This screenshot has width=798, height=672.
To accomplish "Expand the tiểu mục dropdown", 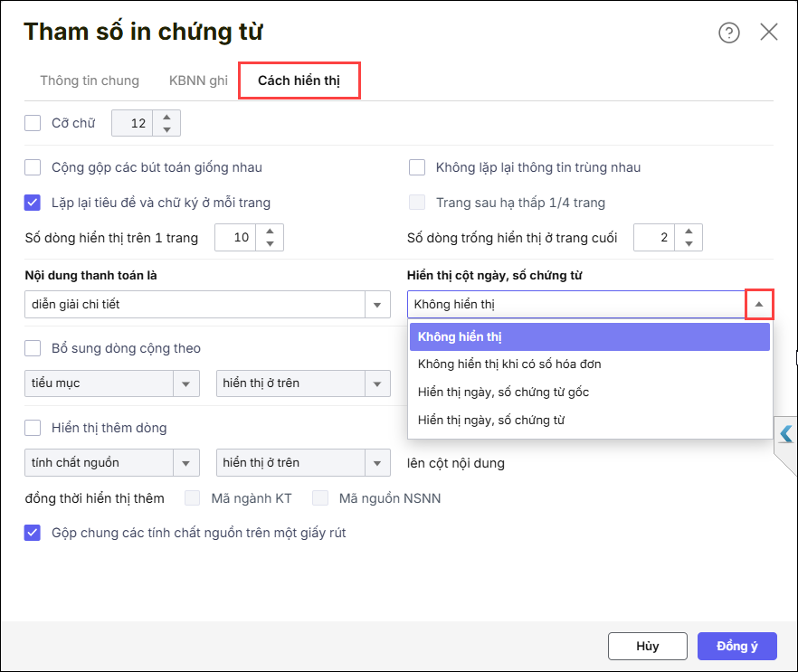I will pyautogui.click(x=186, y=383).
